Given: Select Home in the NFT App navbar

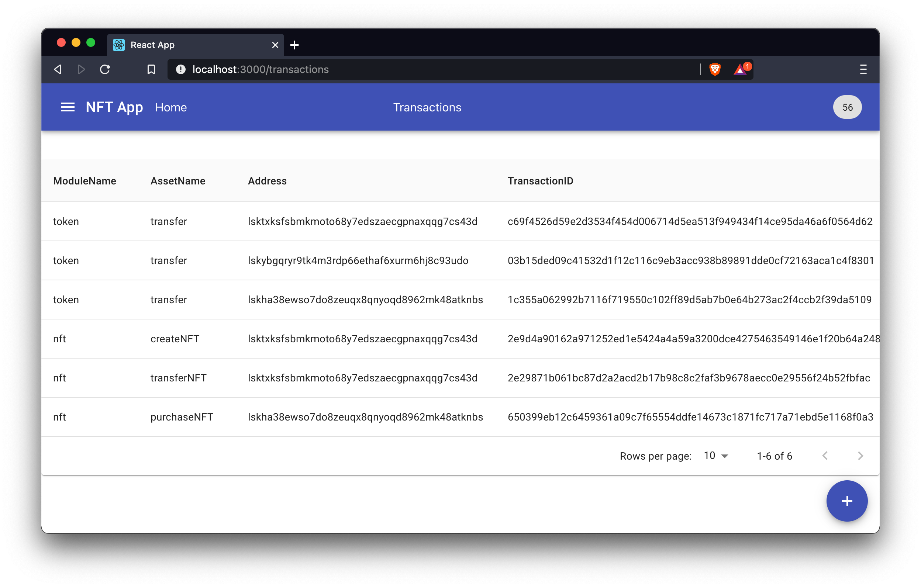Looking at the screenshot, I should pos(170,107).
